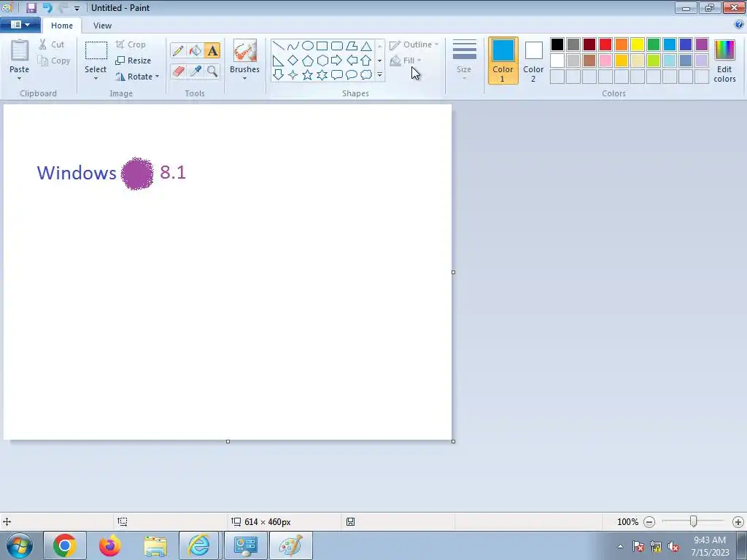Click the zoom in plus button

(738, 522)
